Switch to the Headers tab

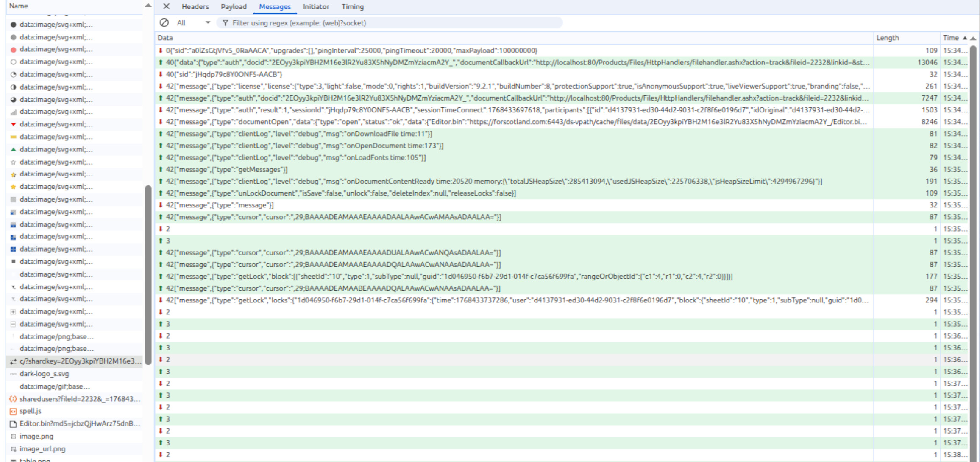pos(195,7)
